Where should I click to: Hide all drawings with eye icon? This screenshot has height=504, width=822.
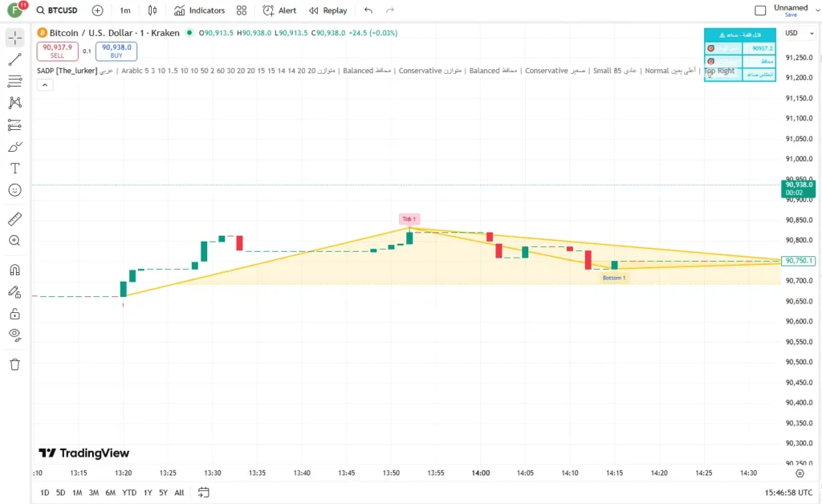pyautogui.click(x=14, y=335)
